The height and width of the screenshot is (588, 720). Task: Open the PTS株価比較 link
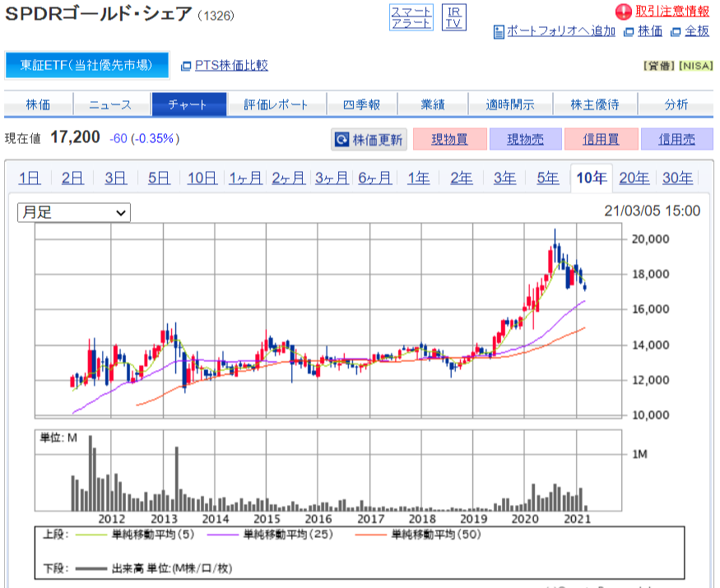coord(231,66)
